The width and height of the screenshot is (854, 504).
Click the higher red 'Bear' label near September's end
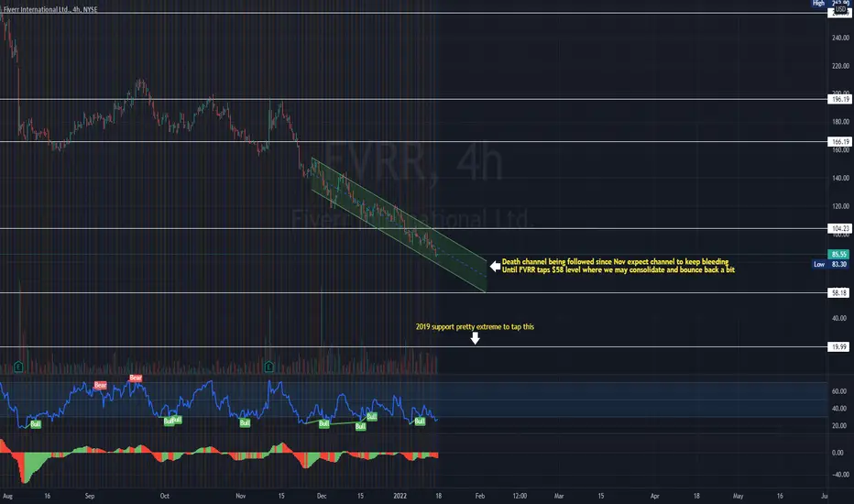point(136,378)
